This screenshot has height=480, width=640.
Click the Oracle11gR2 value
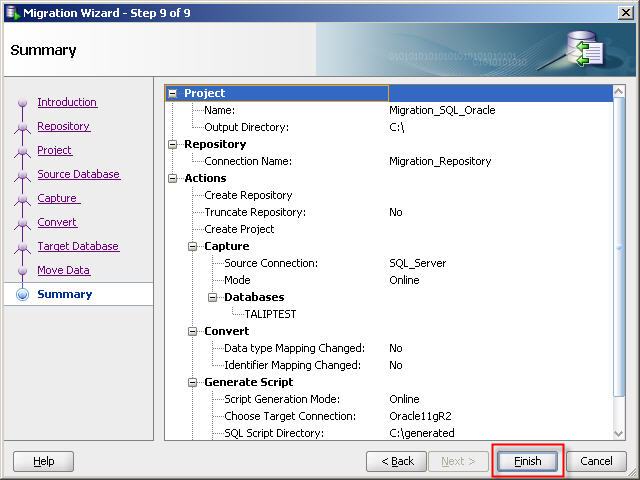click(x=420, y=416)
